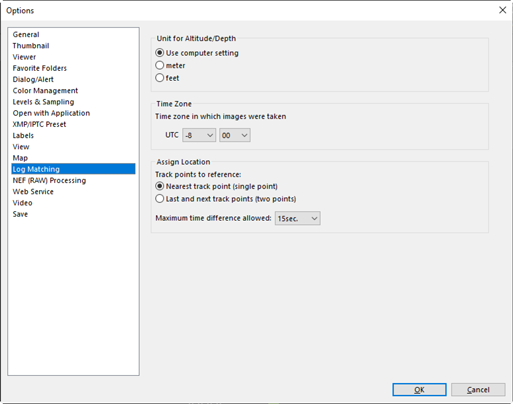
Task: Select the Map category
Action: click(x=20, y=158)
